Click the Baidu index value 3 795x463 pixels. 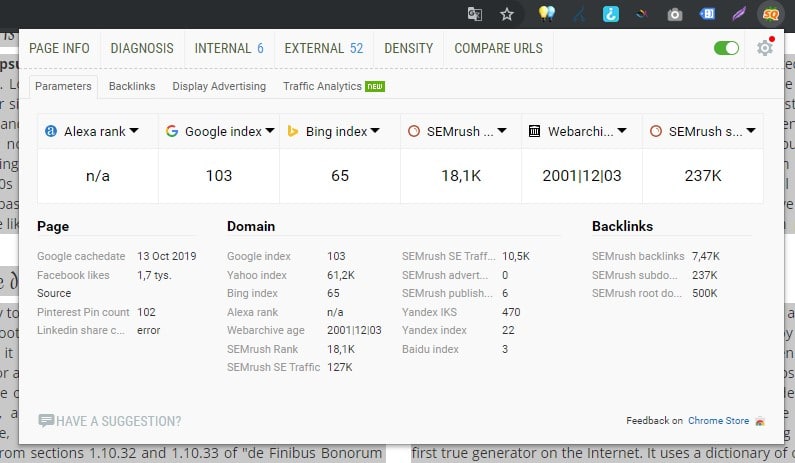pyautogui.click(x=505, y=349)
